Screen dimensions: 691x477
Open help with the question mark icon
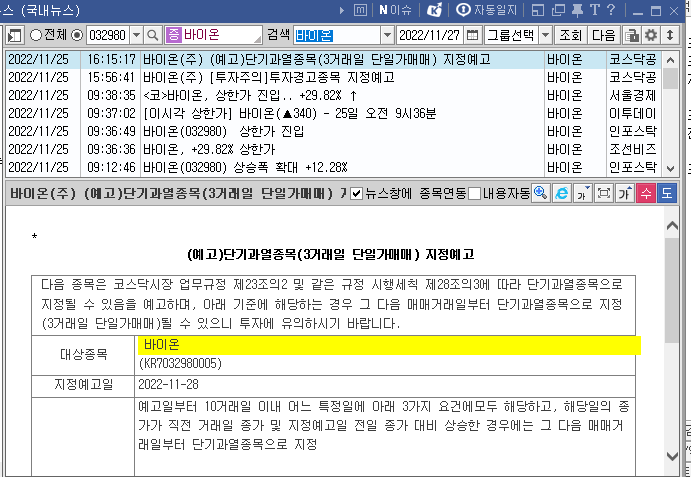(x=611, y=10)
